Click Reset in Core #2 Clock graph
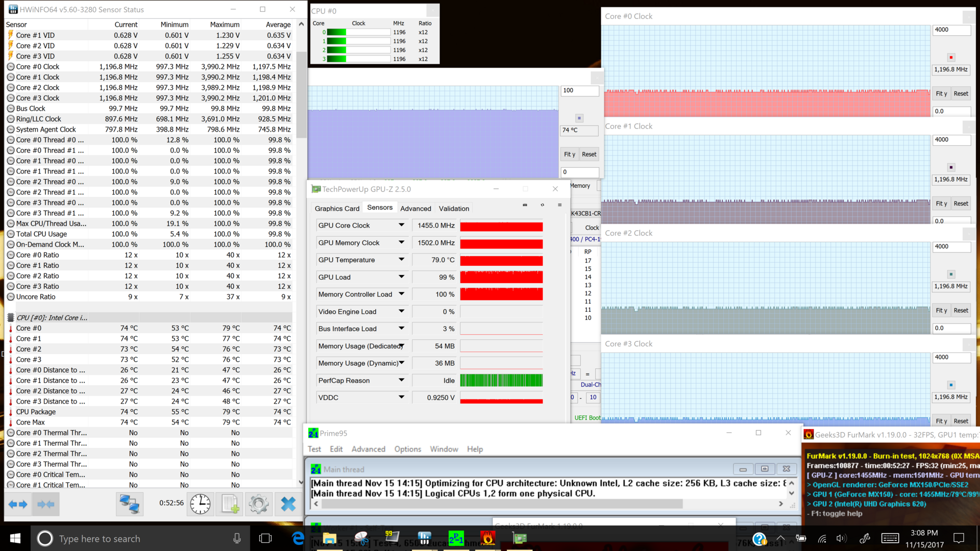 [x=961, y=310]
